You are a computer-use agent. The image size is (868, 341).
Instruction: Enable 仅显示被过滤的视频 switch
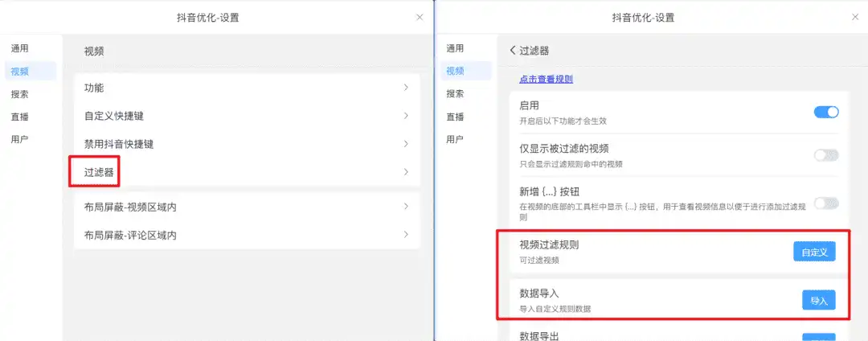tap(826, 155)
